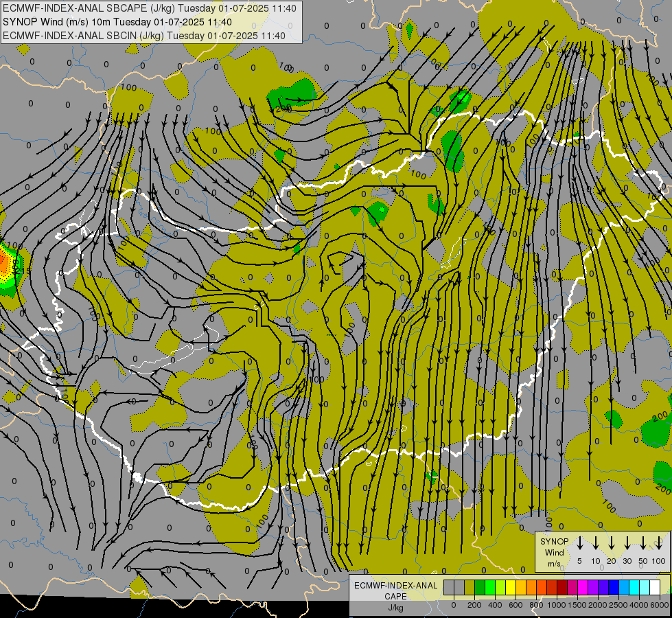
Task: Select the magenta swatch in CAPE legend
Action: point(583,587)
